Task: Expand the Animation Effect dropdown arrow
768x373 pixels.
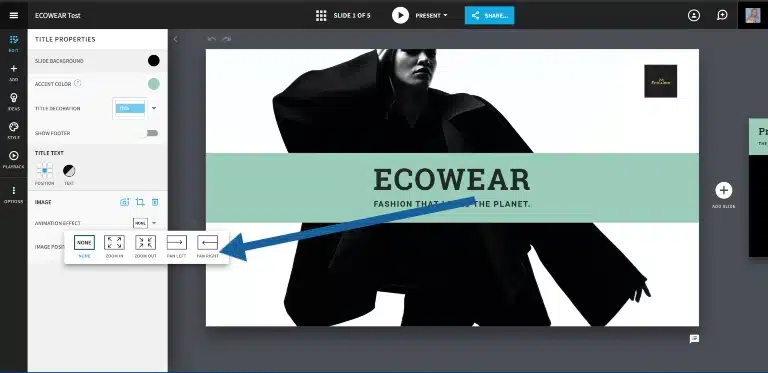Action: (154, 223)
